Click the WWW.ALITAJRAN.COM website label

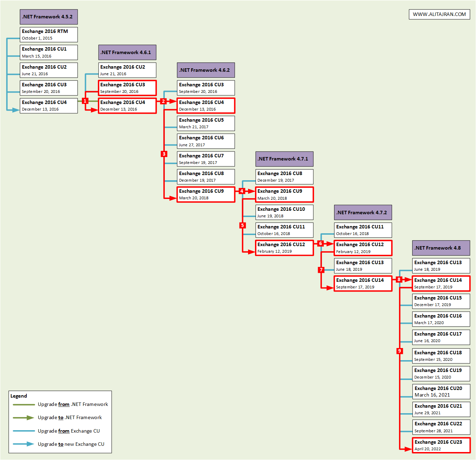coord(439,14)
